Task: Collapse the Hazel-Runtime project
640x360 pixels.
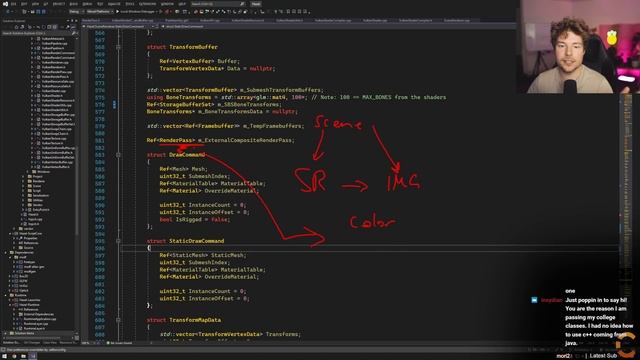Action: pyautogui.click(x=10, y=305)
